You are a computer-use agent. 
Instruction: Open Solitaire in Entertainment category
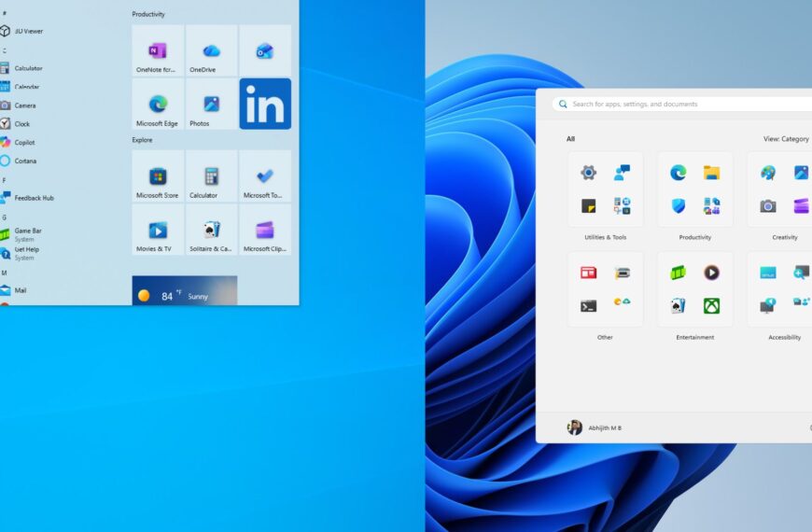click(x=678, y=306)
